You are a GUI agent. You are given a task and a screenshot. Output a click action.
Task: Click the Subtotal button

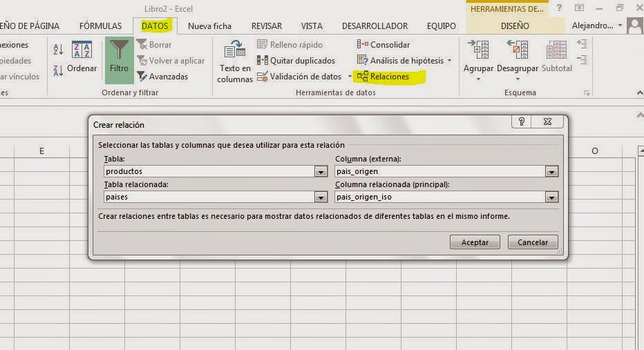click(x=556, y=57)
